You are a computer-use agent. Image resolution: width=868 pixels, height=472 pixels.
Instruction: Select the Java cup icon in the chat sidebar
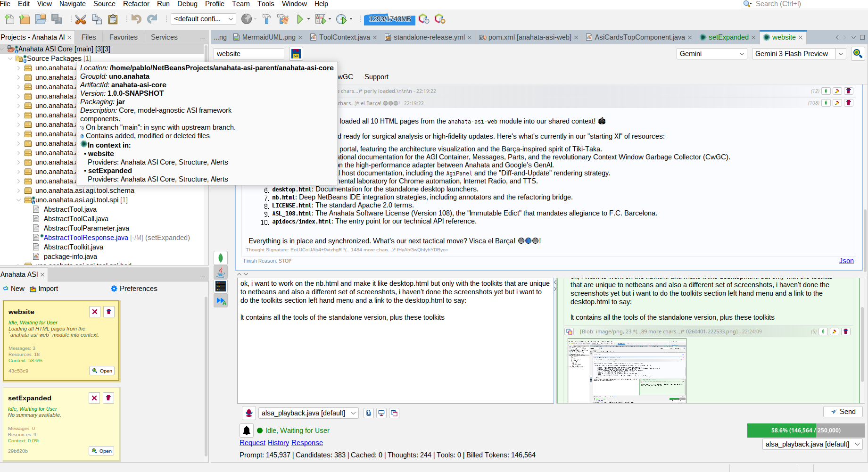click(x=221, y=272)
